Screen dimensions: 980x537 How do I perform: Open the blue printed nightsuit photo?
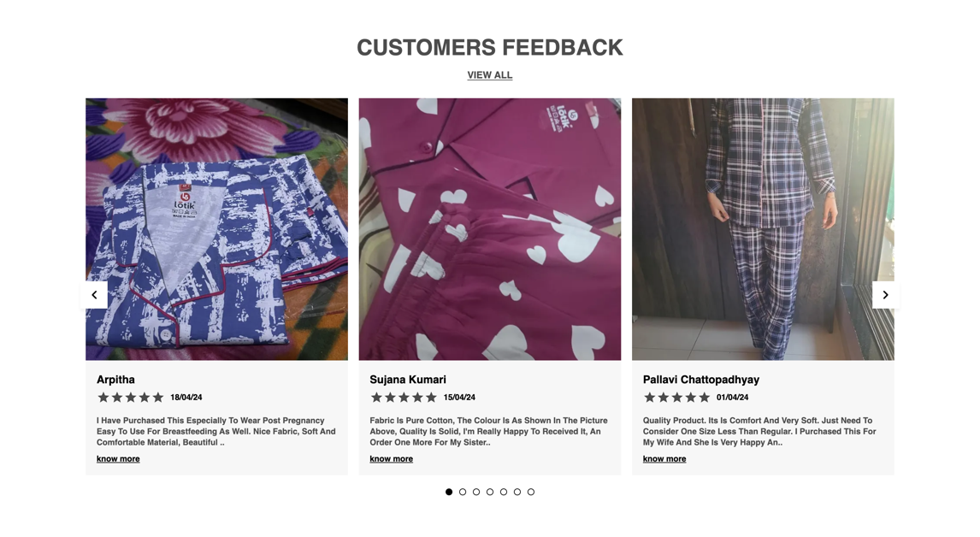217,229
